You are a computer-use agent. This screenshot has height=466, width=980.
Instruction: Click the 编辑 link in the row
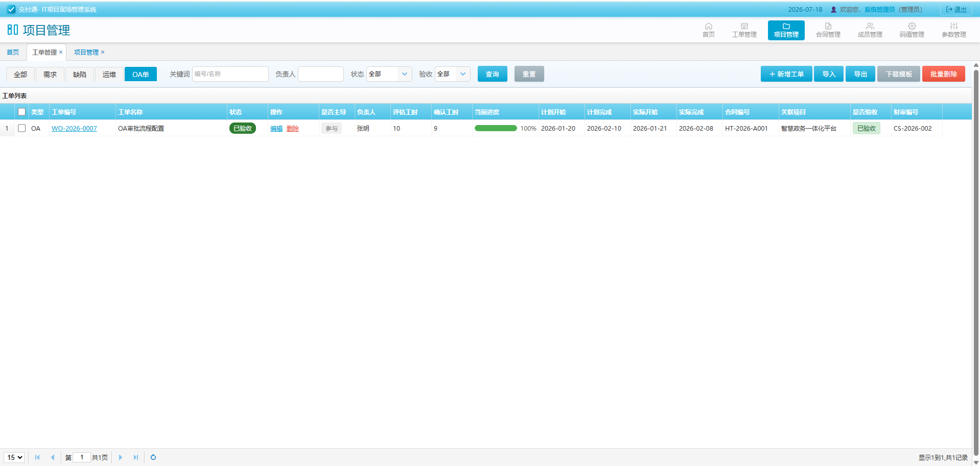click(276, 129)
